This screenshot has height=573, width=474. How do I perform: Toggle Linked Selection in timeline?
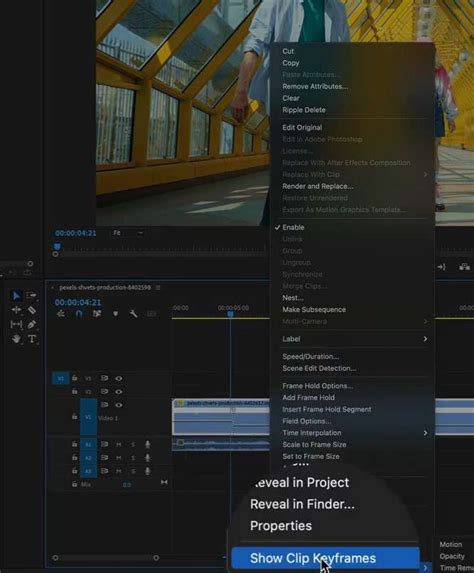pyautogui.click(x=97, y=314)
